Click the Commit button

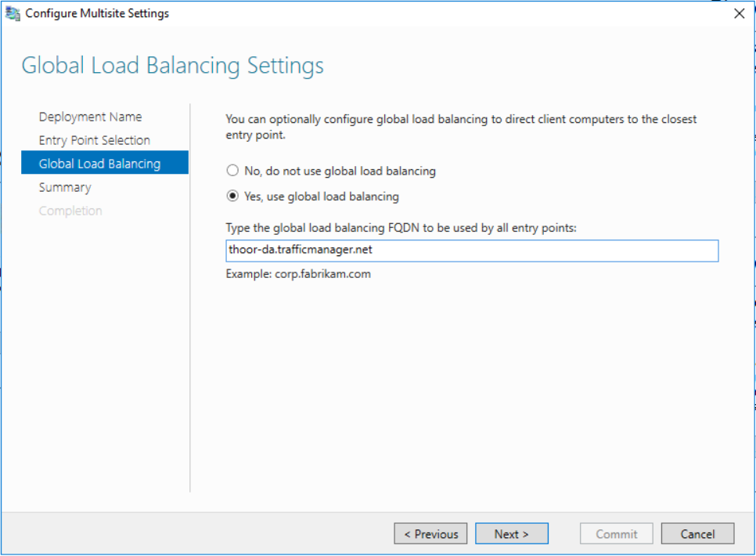[617, 534]
